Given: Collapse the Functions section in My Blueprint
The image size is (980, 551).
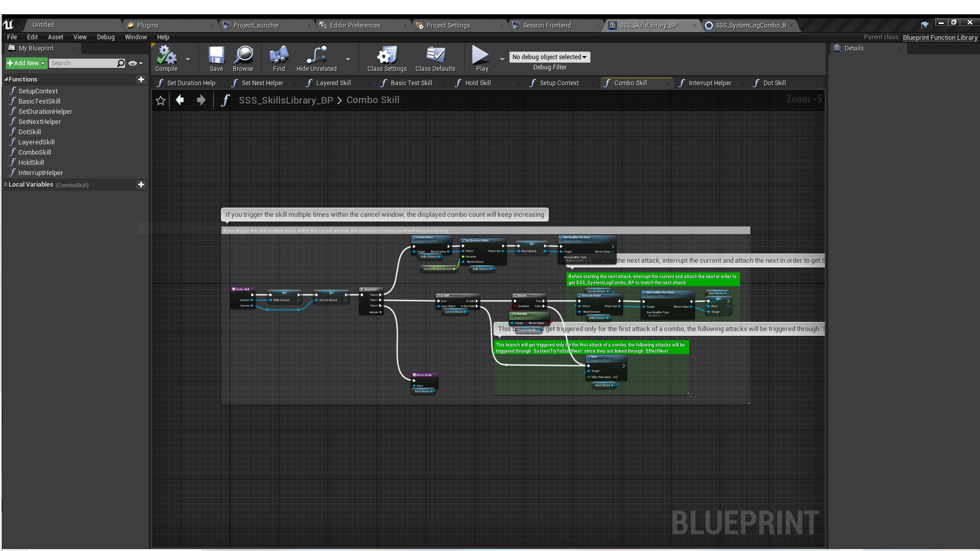Looking at the screenshot, I should [x=6, y=79].
